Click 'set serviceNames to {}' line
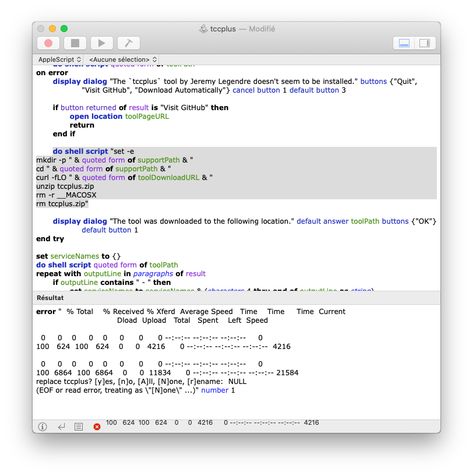Screen dimensions: 473x476 pyautogui.click(x=78, y=256)
